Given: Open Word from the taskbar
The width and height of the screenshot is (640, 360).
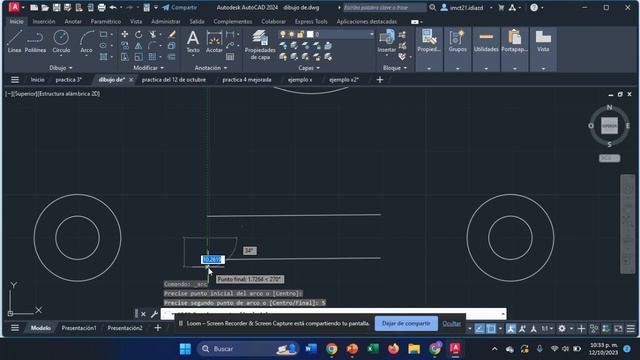Looking at the screenshot, I should click(311, 349).
